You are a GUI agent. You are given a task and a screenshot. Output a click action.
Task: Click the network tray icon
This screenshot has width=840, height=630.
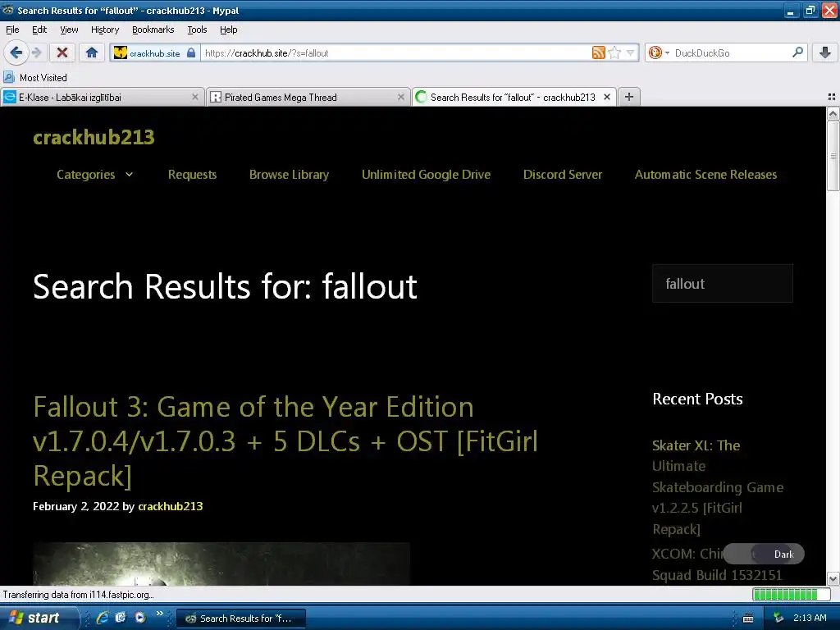[778, 619]
